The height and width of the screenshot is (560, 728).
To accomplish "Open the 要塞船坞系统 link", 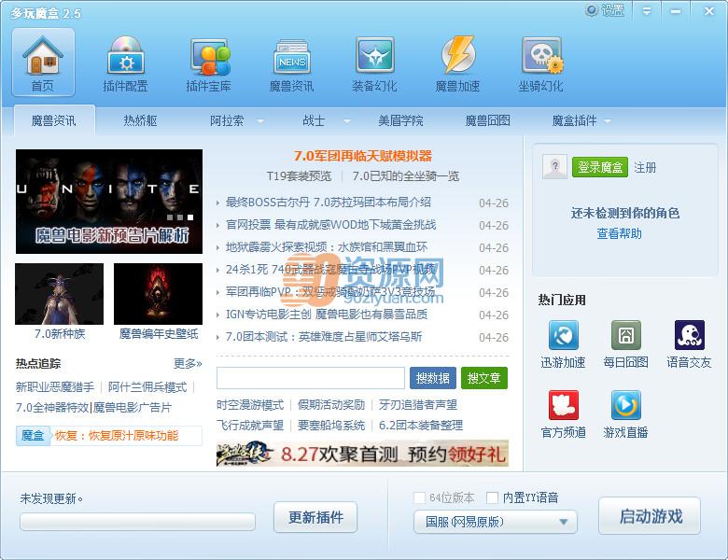I will coord(331,426).
